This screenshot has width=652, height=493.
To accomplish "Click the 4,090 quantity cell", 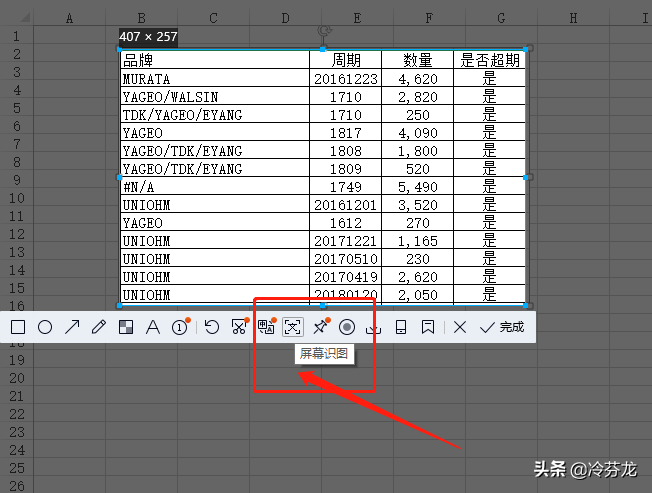I will pos(417,133).
